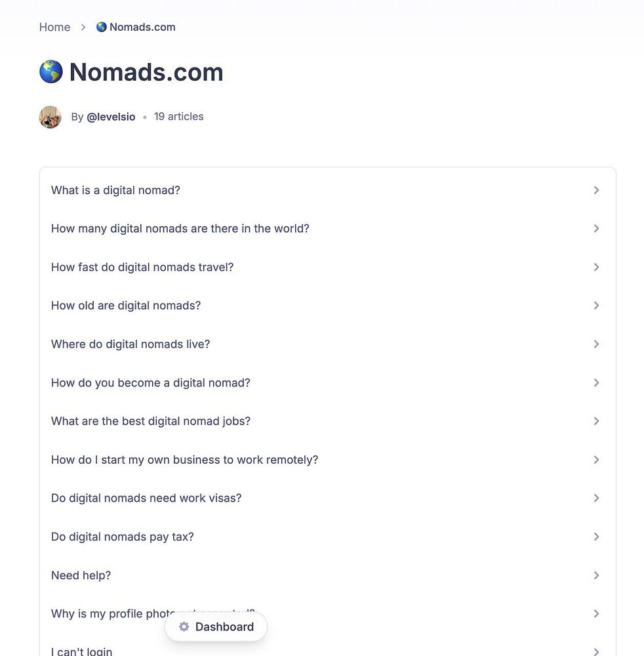Click the author avatar photo
Viewport: 644px width, 656px height.
tap(50, 117)
